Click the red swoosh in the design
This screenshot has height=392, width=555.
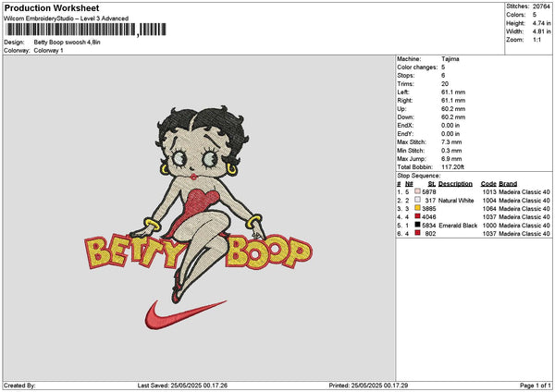[185, 315]
